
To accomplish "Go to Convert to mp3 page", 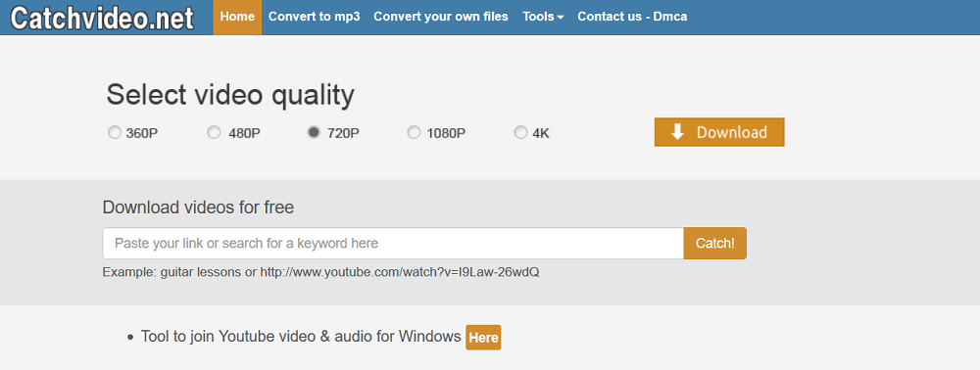I will (x=315, y=17).
